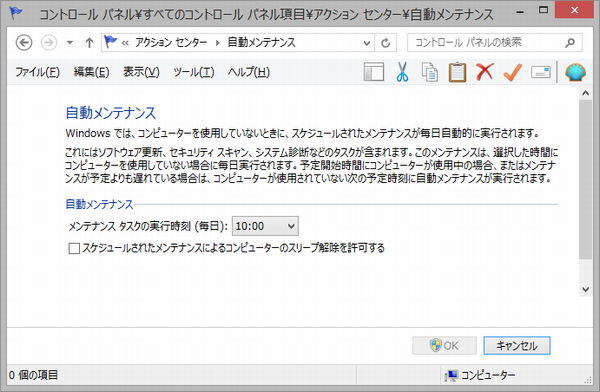
Task: Click the red X Delete icon
Action: (x=484, y=72)
